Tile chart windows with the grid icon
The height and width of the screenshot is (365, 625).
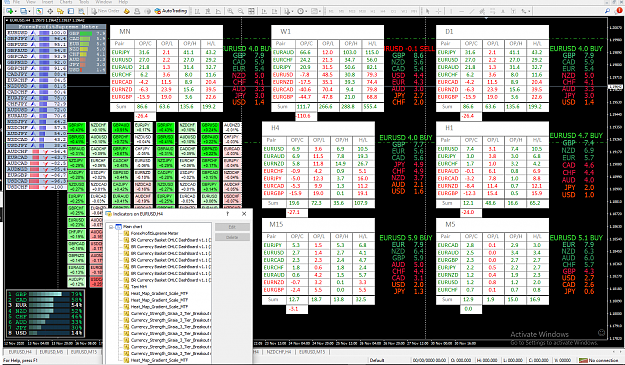coord(251,11)
